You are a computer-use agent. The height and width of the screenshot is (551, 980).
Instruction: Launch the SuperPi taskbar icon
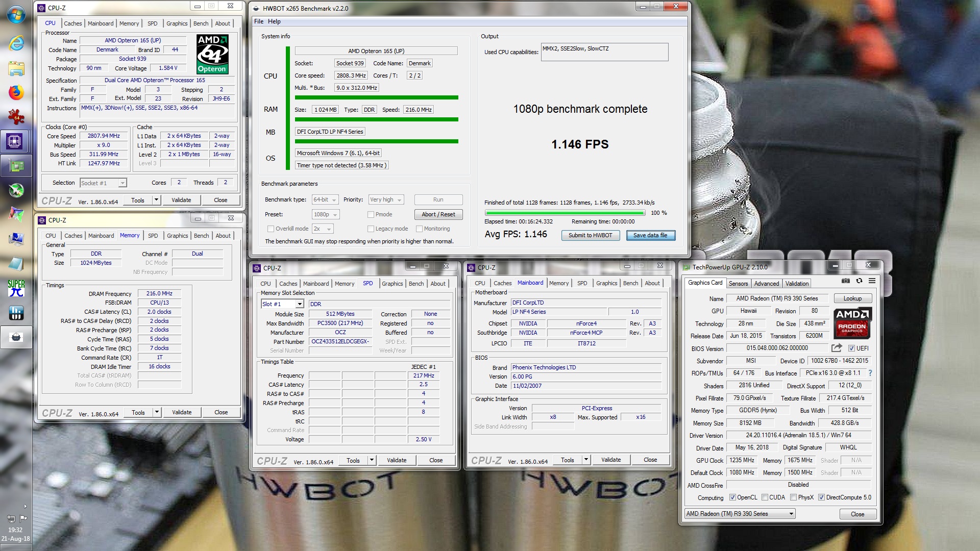16,288
